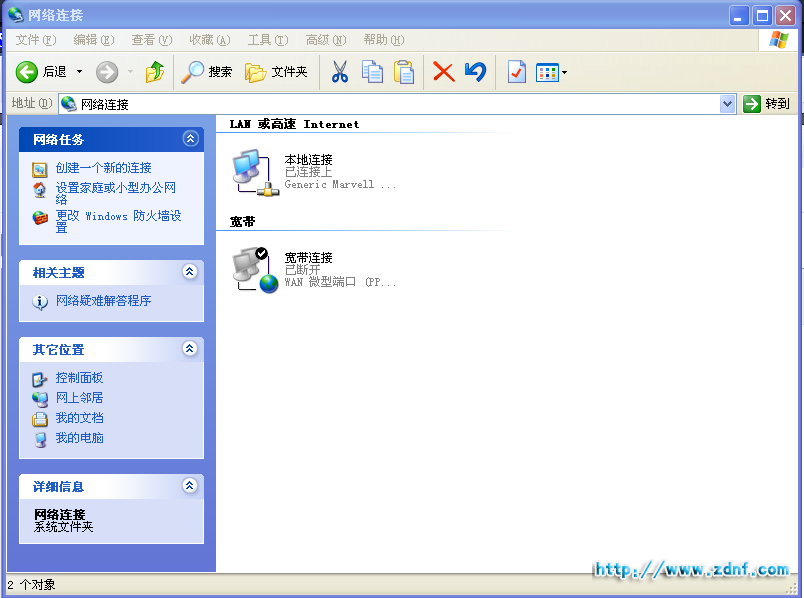The image size is (804, 598).
Task: Click the Search (搜索) toolbar button
Action: (x=207, y=72)
